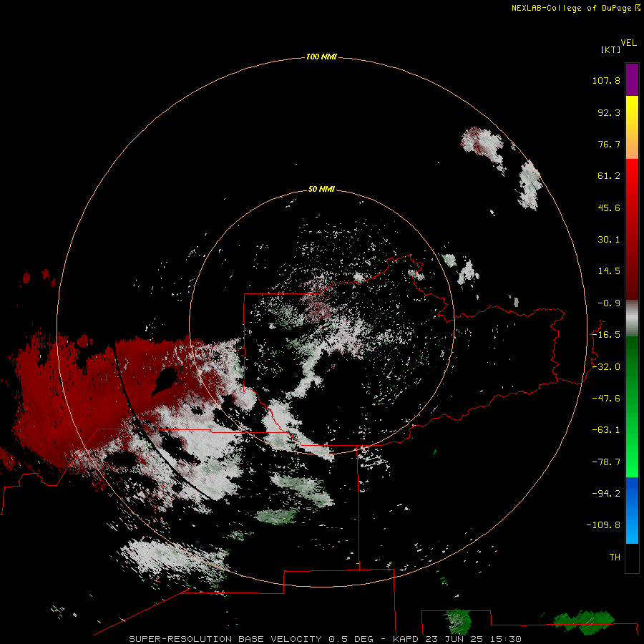
Task: Click the 50 NMI range ring label
Action: pyautogui.click(x=321, y=189)
